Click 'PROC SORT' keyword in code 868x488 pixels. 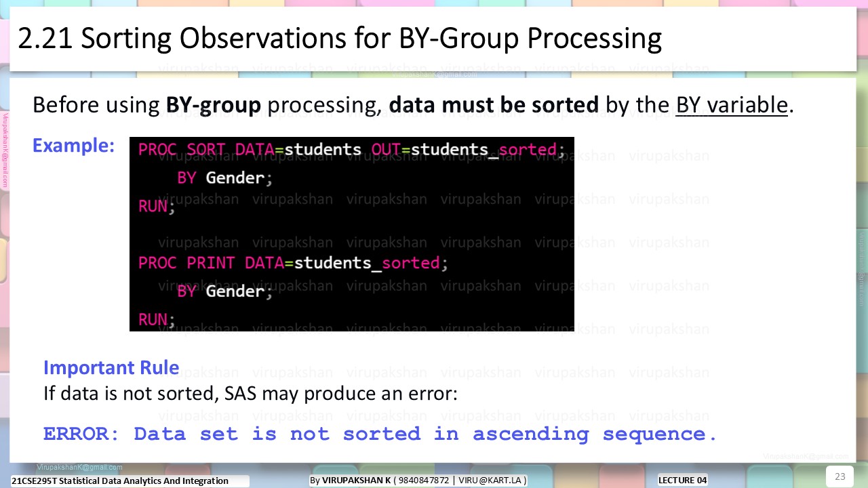182,149
